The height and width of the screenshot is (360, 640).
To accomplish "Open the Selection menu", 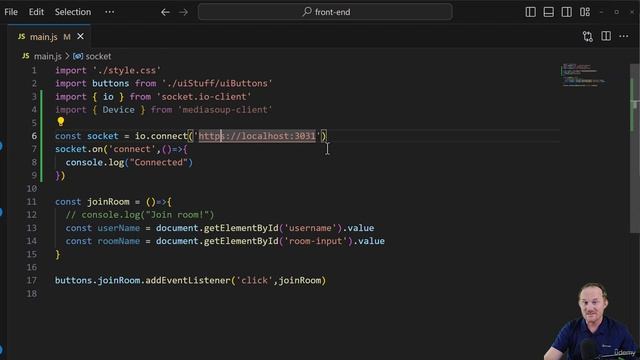I will click(x=73, y=12).
